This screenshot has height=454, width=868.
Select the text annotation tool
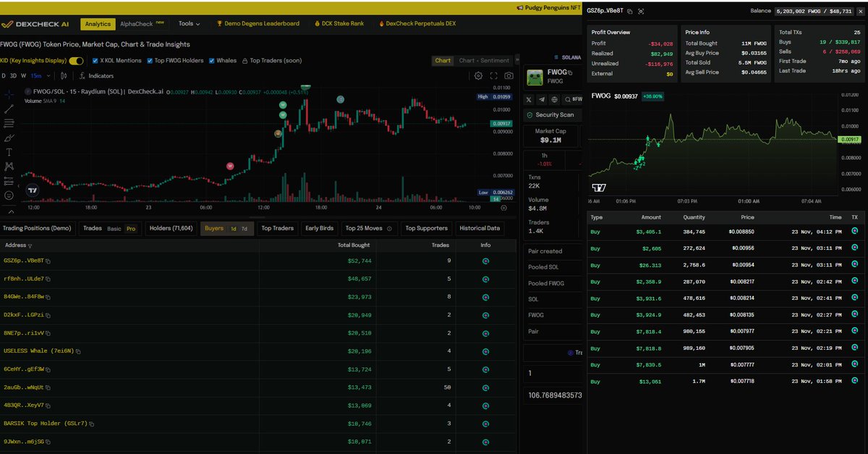(9, 152)
